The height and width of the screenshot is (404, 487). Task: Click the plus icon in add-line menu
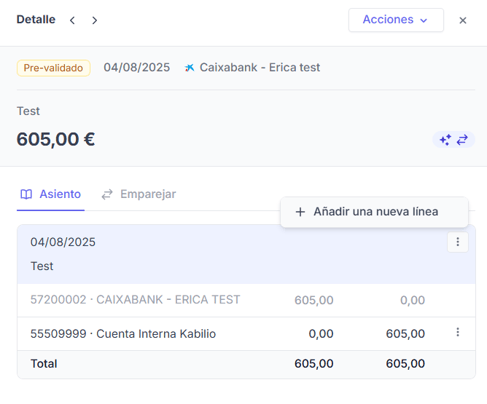coord(300,212)
